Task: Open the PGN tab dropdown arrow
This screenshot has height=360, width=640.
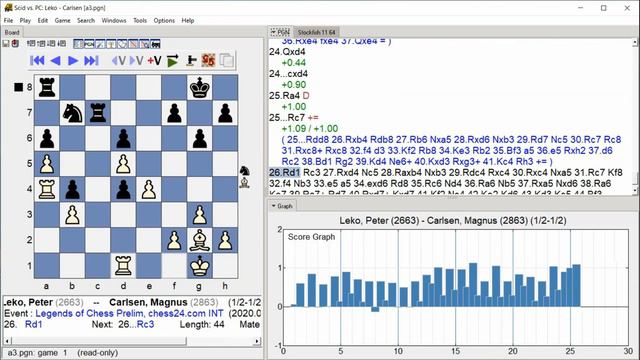Action: (x=273, y=32)
